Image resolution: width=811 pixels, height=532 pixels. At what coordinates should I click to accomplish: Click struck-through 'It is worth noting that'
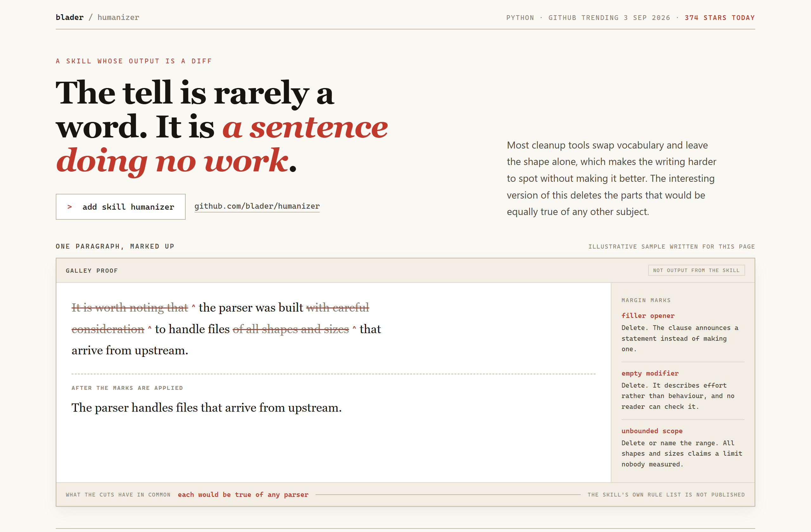[x=130, y=307]
